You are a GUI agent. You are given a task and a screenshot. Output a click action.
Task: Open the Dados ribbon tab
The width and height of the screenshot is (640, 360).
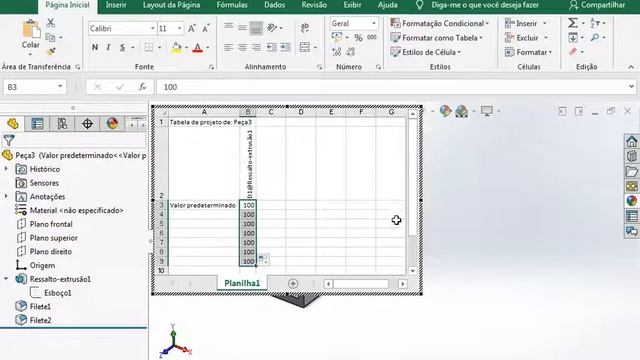point(274,5)
